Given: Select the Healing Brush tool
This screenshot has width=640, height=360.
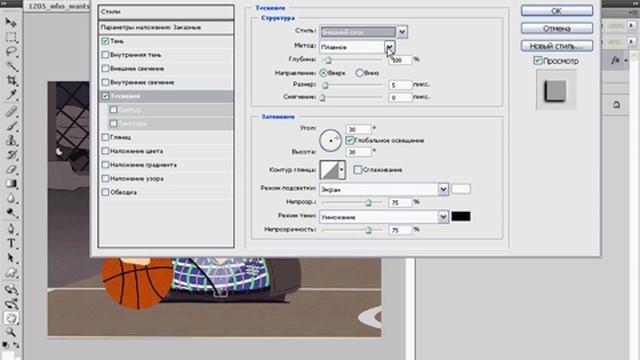Looking at the screenshot, I should coord(11,111).
